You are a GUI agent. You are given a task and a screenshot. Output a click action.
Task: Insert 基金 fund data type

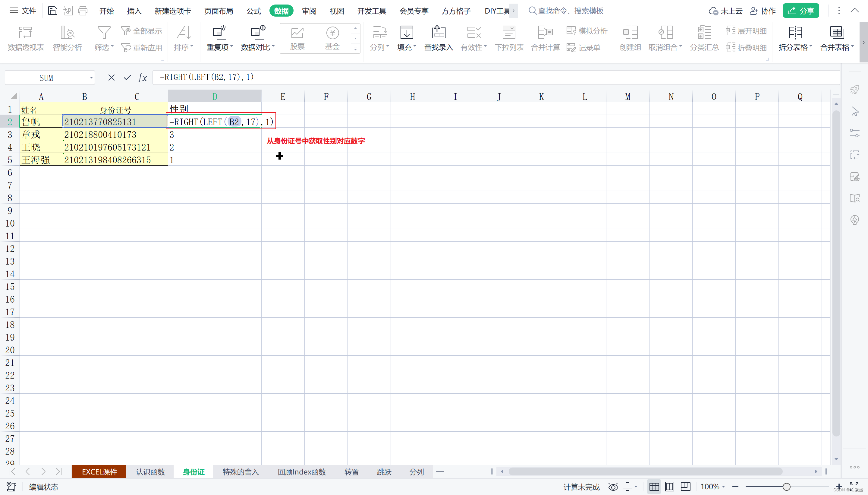point(332,38)
